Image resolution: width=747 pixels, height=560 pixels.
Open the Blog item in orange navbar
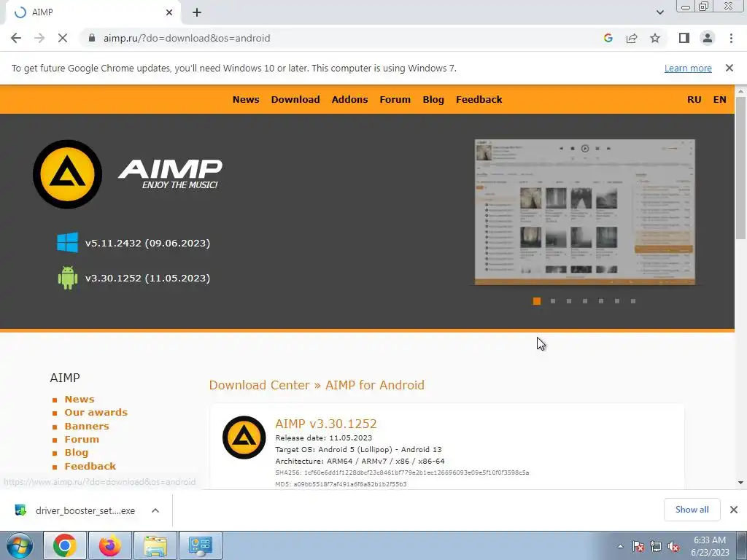[433, 99]
